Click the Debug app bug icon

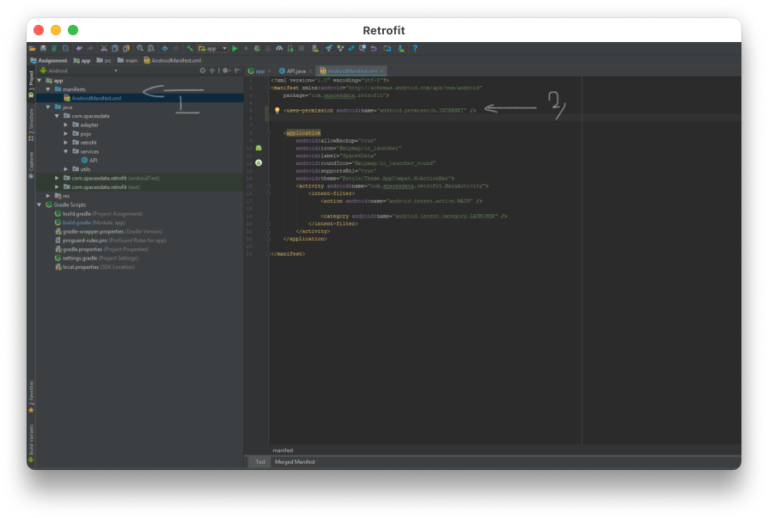(257, 48)
